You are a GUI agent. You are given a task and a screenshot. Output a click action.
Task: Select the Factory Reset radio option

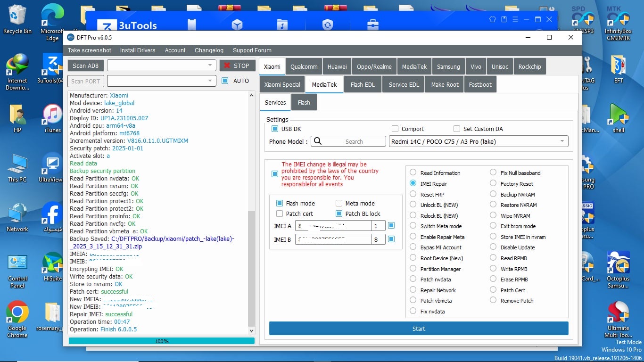click(x=493, y=183)
